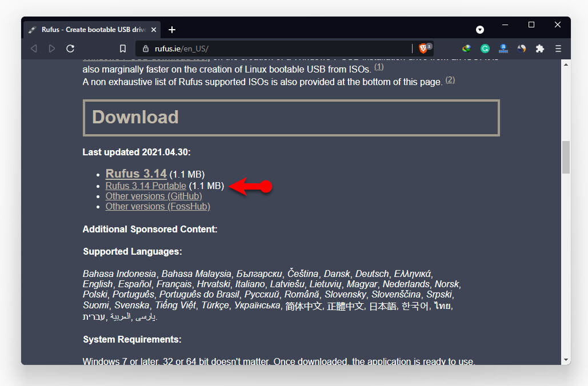
Task: Click the scrollbar up arrow
Action: coord(566,65)
